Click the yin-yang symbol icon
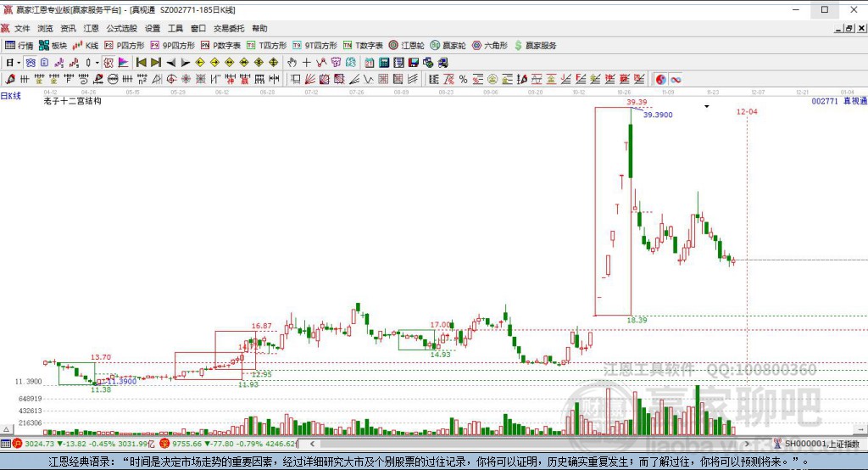 [x=660, y=79]
